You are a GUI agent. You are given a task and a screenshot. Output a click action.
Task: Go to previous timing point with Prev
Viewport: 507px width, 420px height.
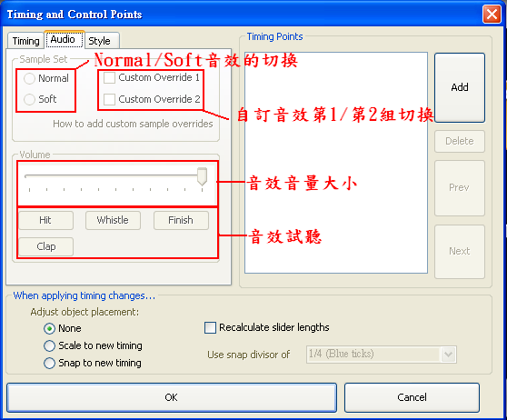pyautogui.click(x=460, y=188)
